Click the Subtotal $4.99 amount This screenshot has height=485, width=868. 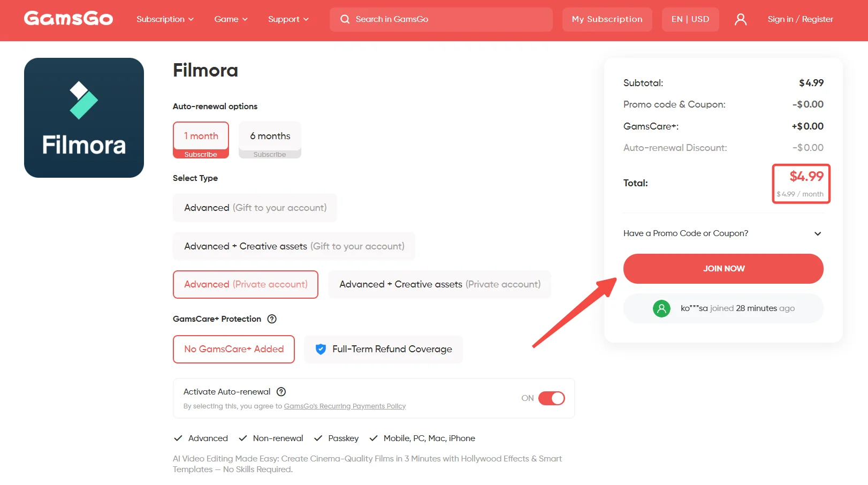(x=811, y=83)
